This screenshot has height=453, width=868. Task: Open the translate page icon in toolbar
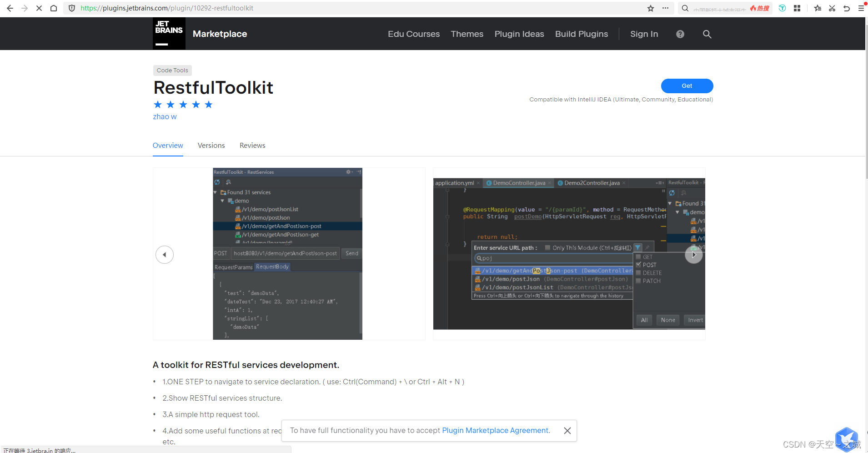(x=782, y=8)
